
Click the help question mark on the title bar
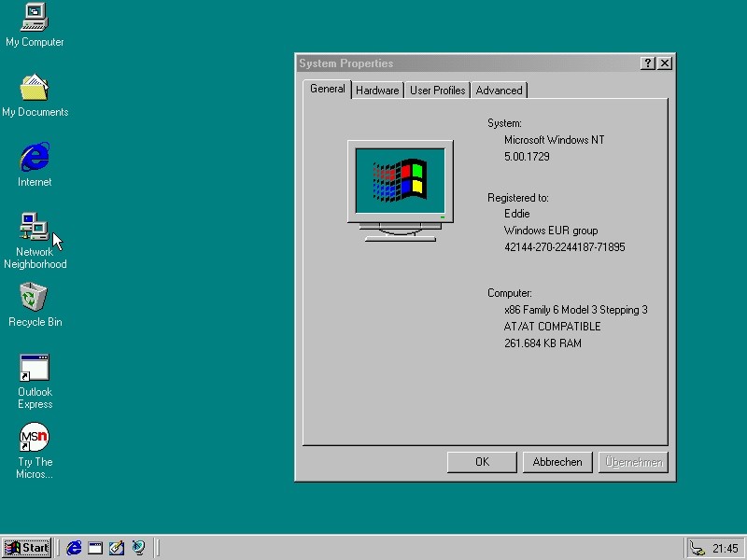(648, 63)
